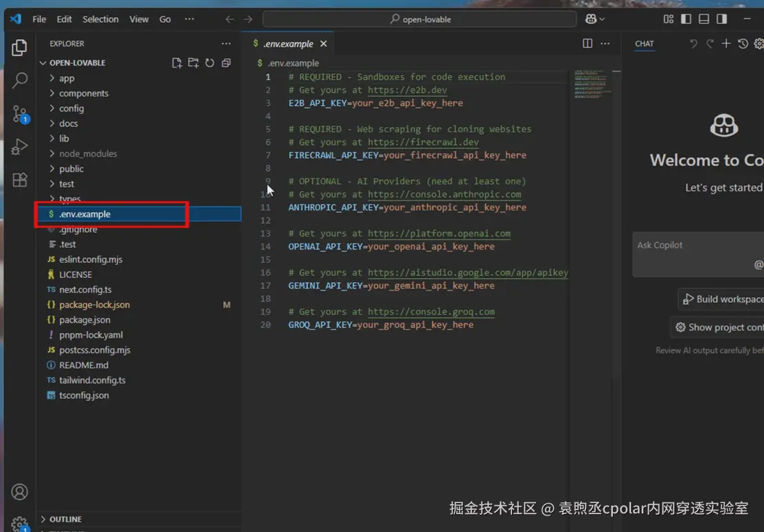Expand the docs folder
764x532 pixels.
(139, 124)
